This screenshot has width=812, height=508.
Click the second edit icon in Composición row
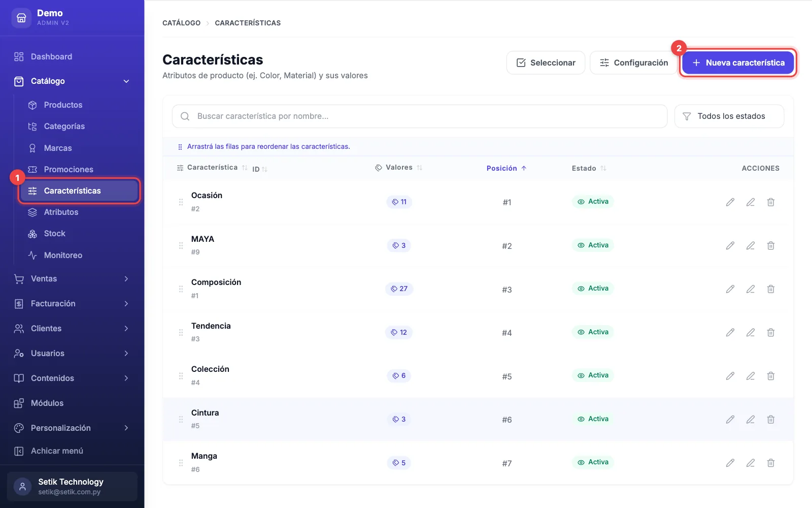[x=750, y=289]
